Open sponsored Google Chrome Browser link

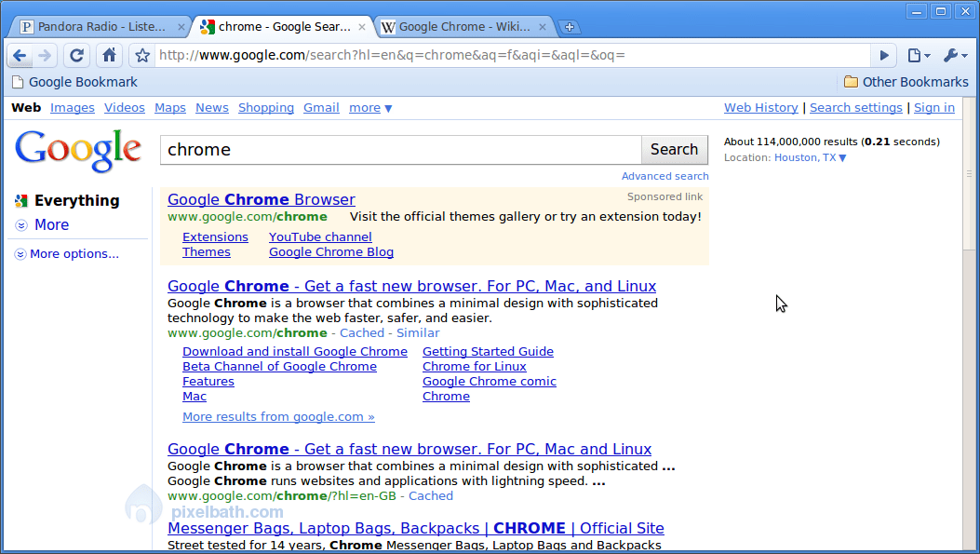pos(262,199)
